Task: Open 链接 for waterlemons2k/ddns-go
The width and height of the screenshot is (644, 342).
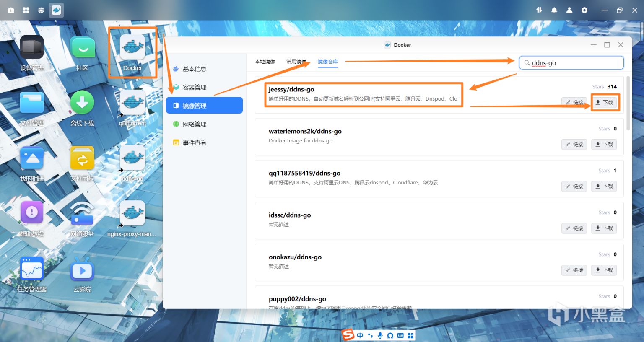Action: tap(574, 144)
